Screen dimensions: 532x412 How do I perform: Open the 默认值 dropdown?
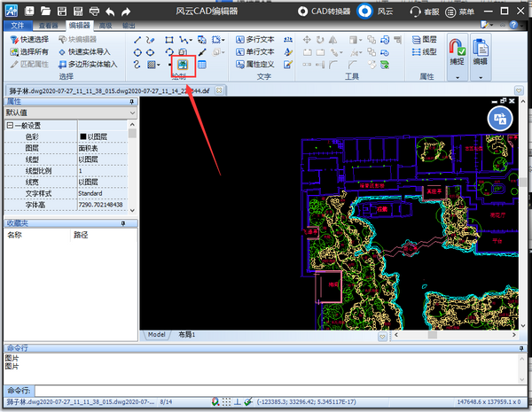131,113
